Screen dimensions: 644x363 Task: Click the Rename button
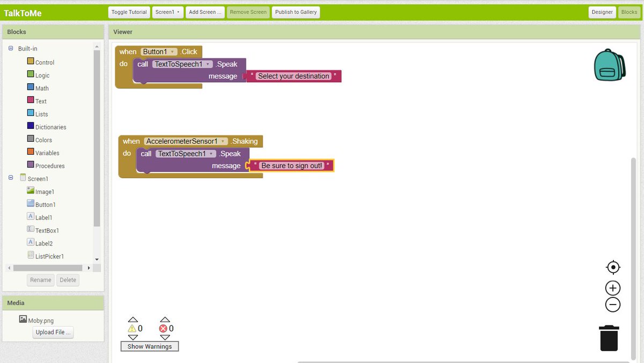pos(40,280)
